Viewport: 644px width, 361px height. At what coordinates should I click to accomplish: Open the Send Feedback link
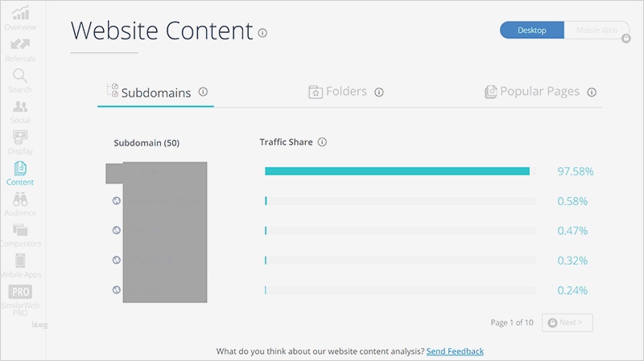(x=455, y=351)
